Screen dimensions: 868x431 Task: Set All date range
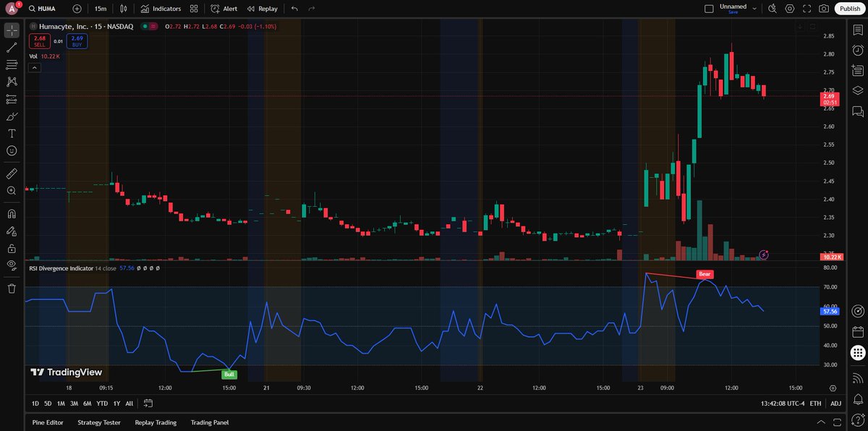pos(129,404)
